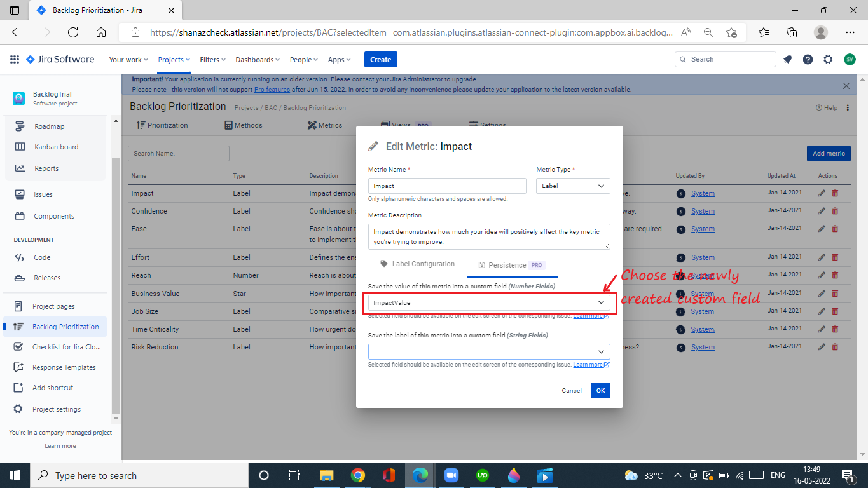Open the Jira help icon
This screenshot has width=868, height=488.
(808, 59)
